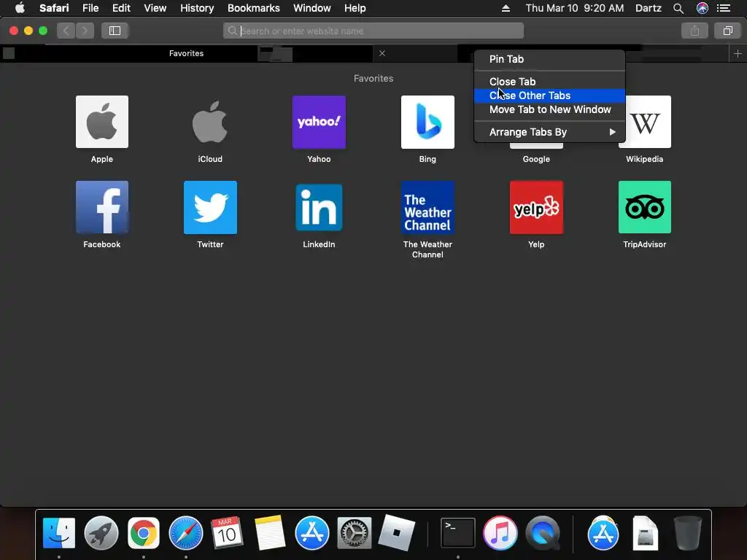Open the Help menu
The image size is (747, 560).
[355, 8]
